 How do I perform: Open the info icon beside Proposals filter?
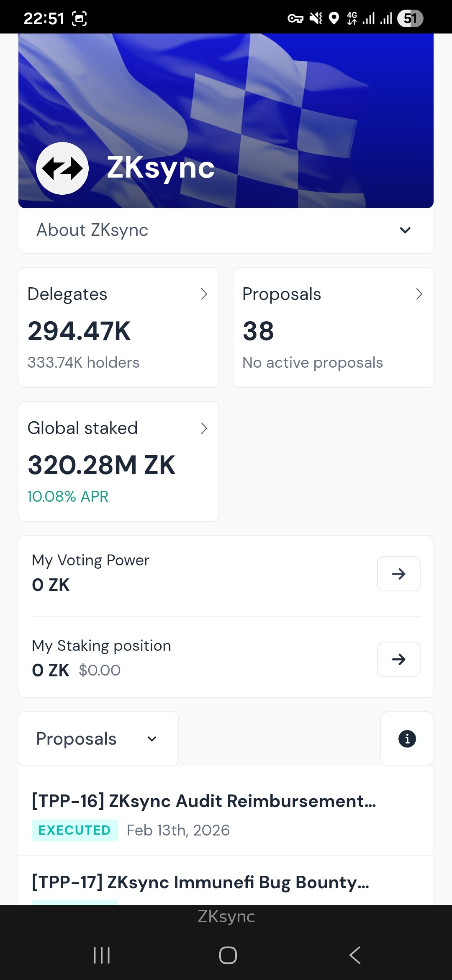coord(407,739)
